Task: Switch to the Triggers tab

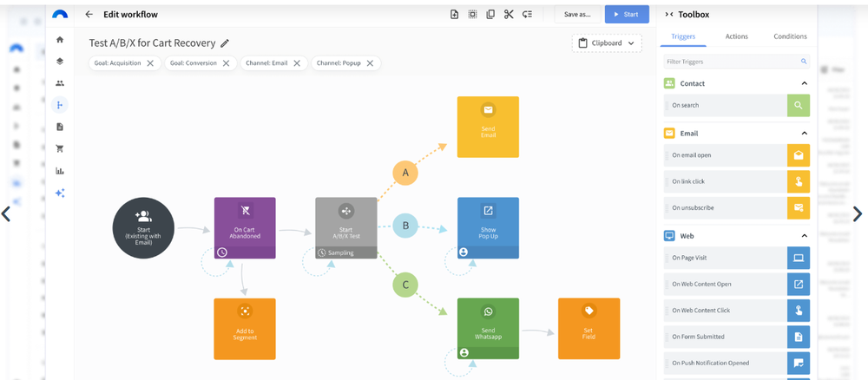Action: click(x=683, y=36)
